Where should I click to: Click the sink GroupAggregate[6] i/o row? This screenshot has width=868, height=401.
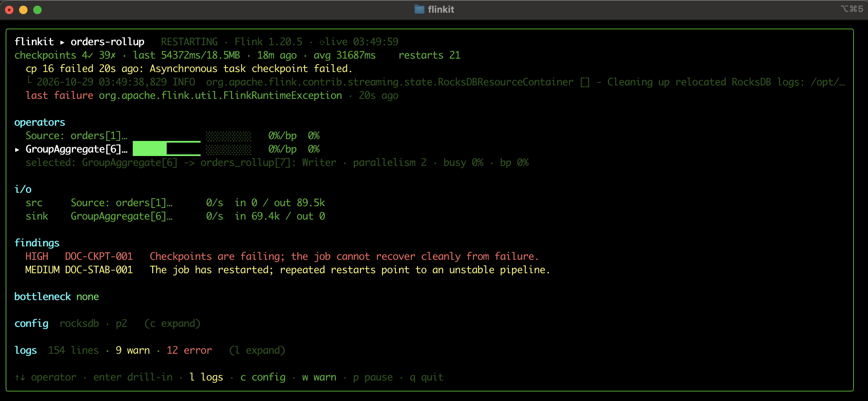pyautogui.click(x=175, y=216)
